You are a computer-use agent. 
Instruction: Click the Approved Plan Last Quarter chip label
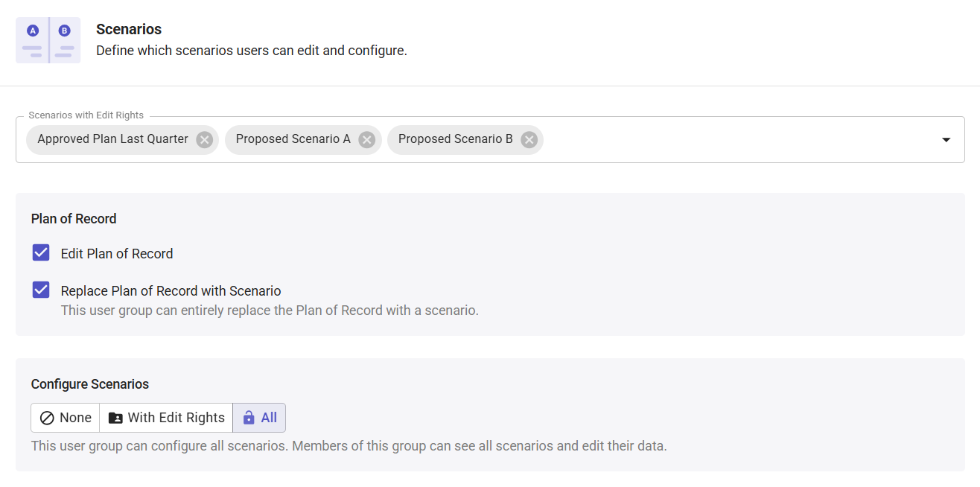[113, 139]
